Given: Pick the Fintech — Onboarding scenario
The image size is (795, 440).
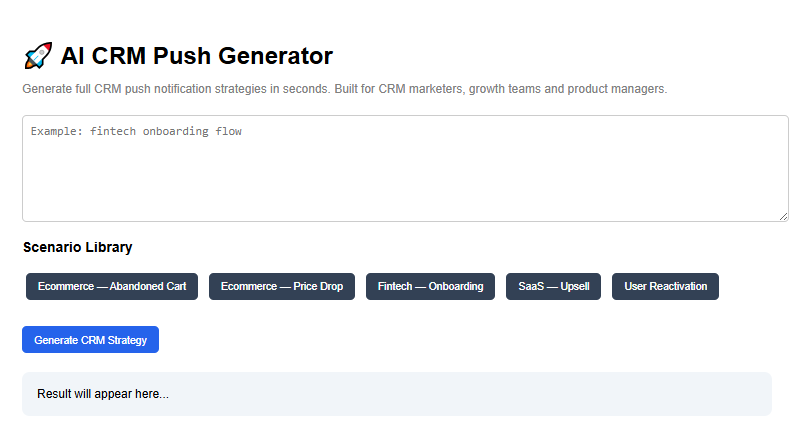Looking at the screenshot, I should 430,286.
